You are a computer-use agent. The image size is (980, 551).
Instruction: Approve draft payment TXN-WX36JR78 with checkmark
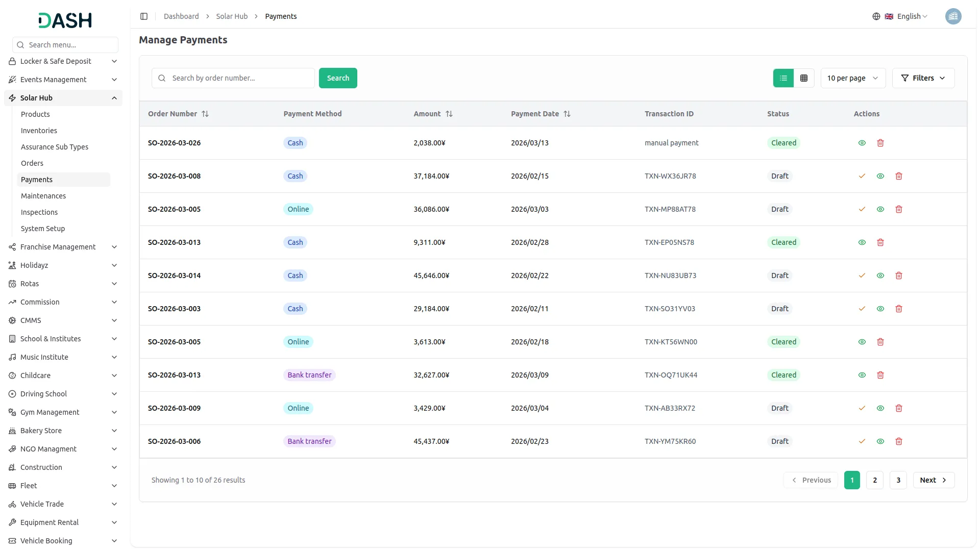point(862,176)
